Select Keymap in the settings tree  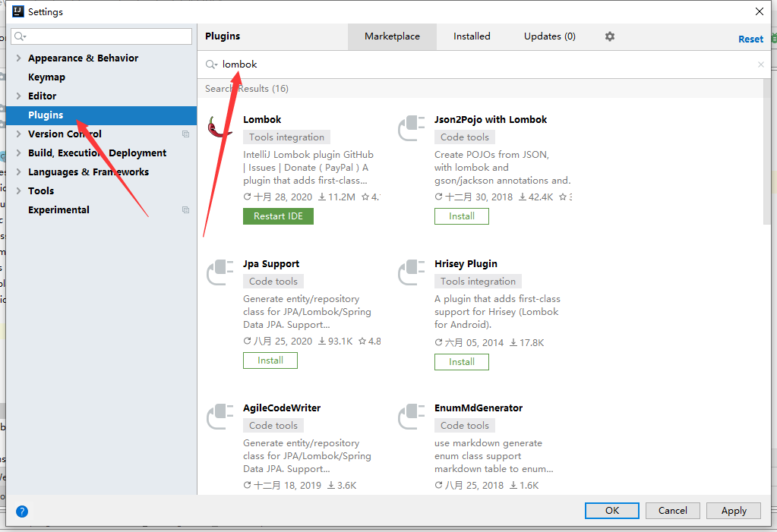46,77
